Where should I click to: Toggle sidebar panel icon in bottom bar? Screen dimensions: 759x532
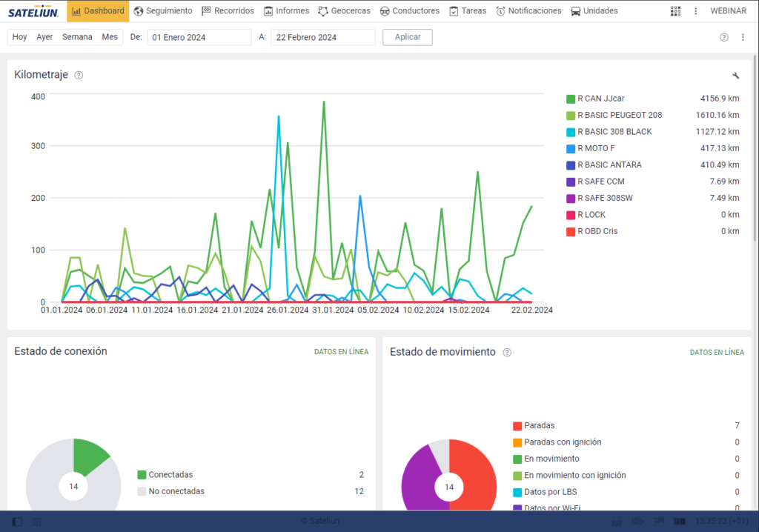17,522
